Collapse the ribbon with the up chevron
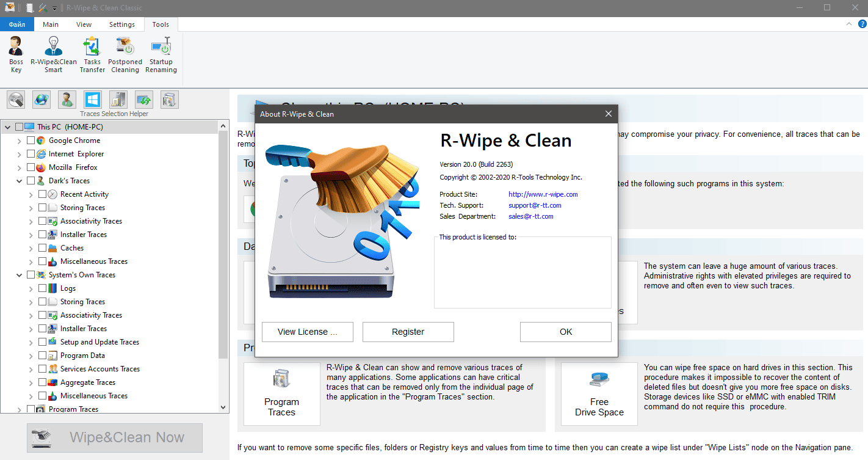Image resolution: width=868 pixels, height=460 pixels. (849, 24)
